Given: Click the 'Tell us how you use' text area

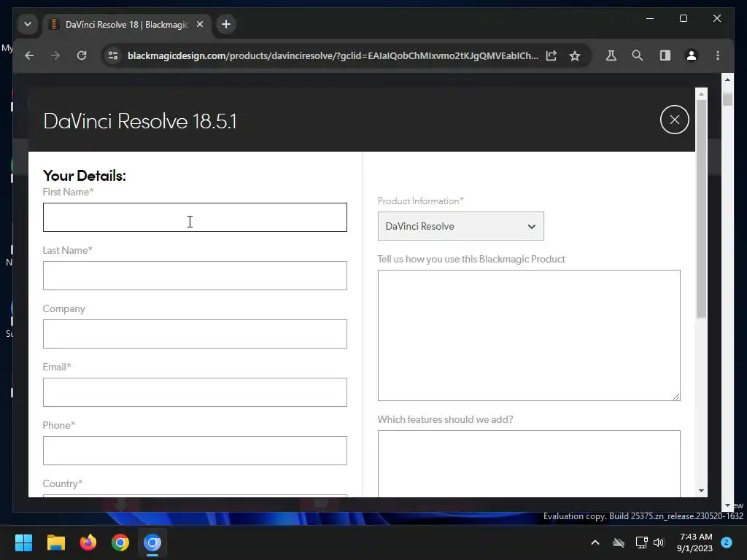Looking at the screenshot, I should click(529, 335).
